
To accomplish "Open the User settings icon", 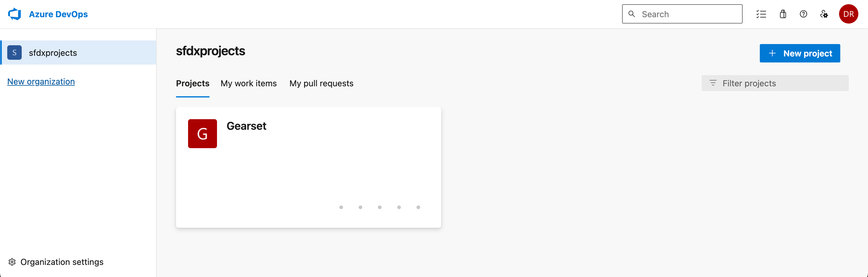I will point(824,14).
